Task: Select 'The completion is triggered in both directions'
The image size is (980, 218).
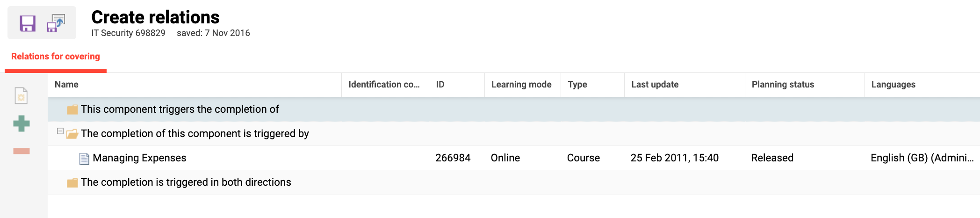Action: pyautogui.click(x=186, y=182)
